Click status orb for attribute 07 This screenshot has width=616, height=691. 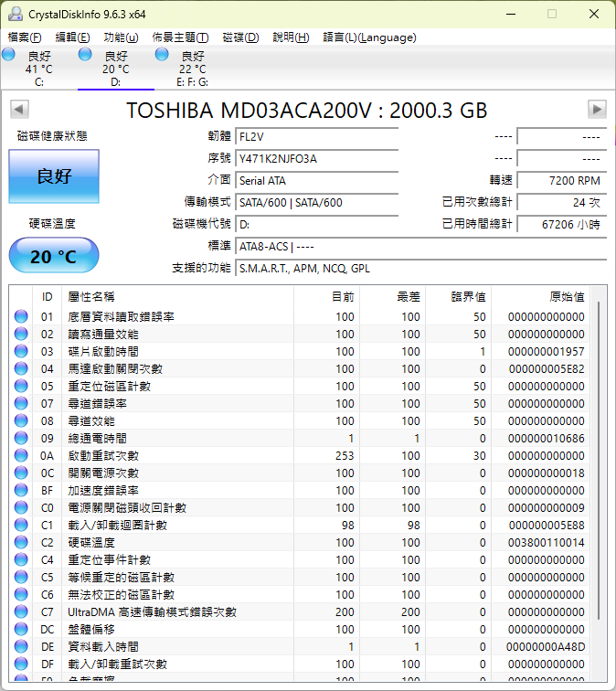point(21,403)
